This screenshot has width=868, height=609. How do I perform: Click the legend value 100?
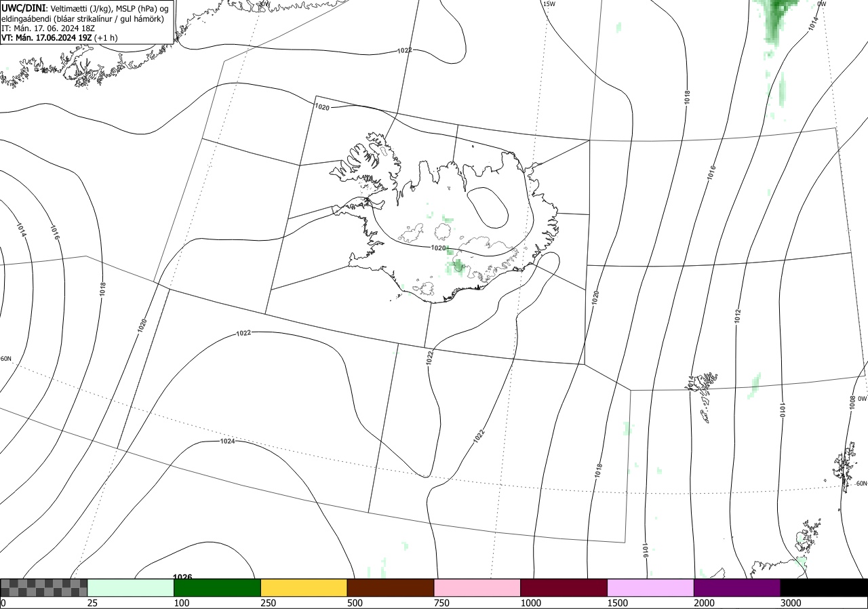pyautogui.click(x=182, y=603)
